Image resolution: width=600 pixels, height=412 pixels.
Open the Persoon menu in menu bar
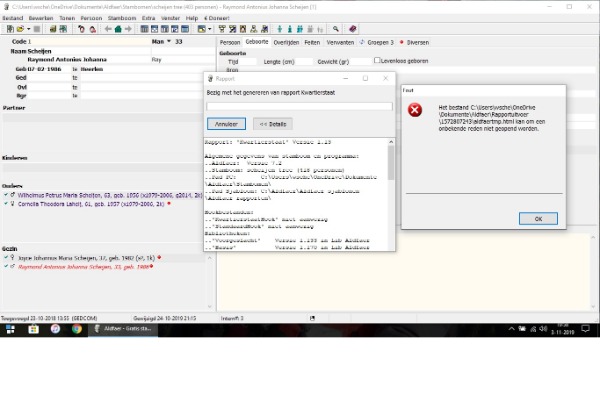pyautogui.click(x=92, y=18)
